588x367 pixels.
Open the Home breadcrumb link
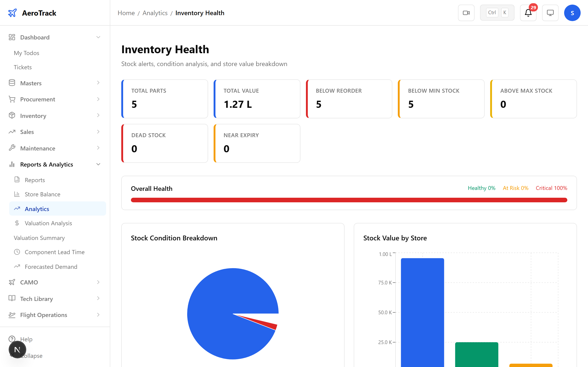tap(126, 13)
